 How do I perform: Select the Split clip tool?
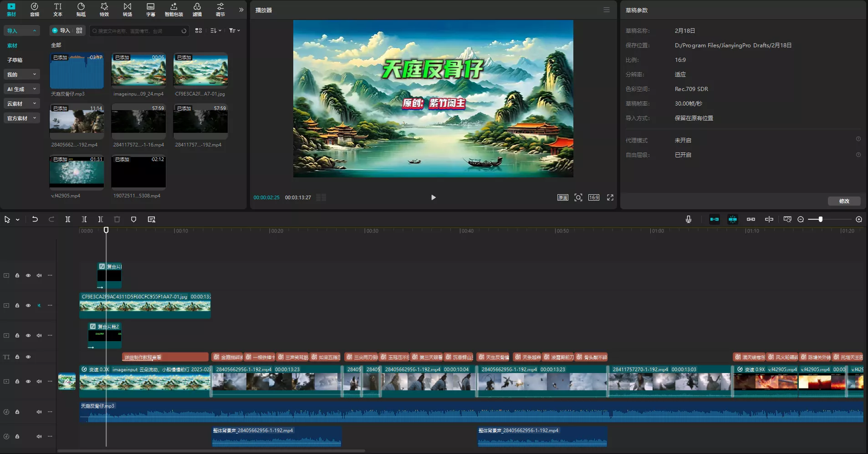tap(68, 219)
